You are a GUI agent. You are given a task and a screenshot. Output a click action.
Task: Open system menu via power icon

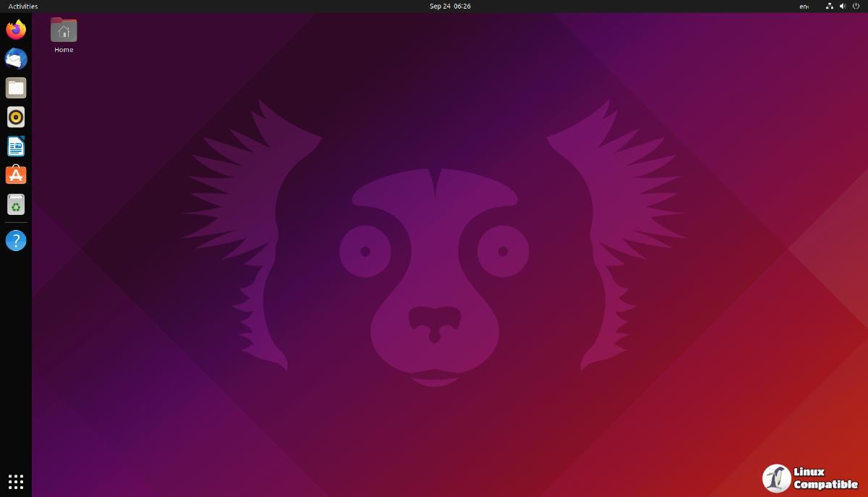click(856, 7)
